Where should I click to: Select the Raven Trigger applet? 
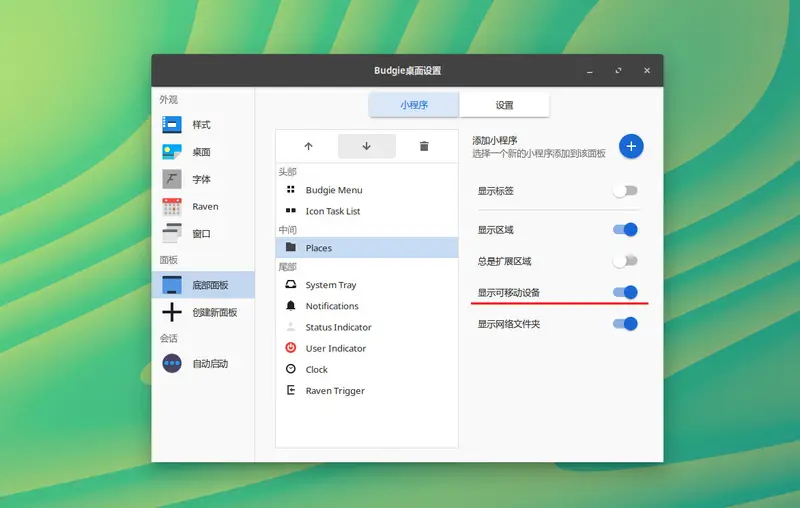click(x=334, y=391)
